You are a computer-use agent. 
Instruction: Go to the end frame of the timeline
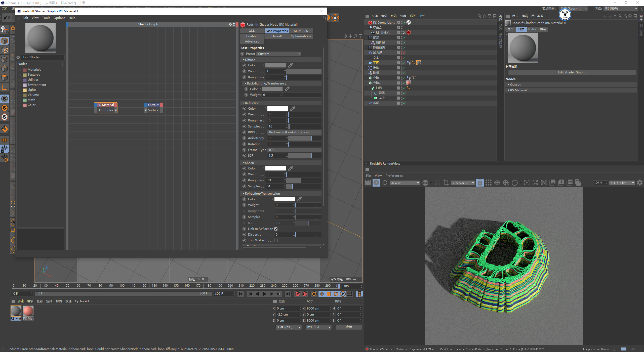(288, 294)
